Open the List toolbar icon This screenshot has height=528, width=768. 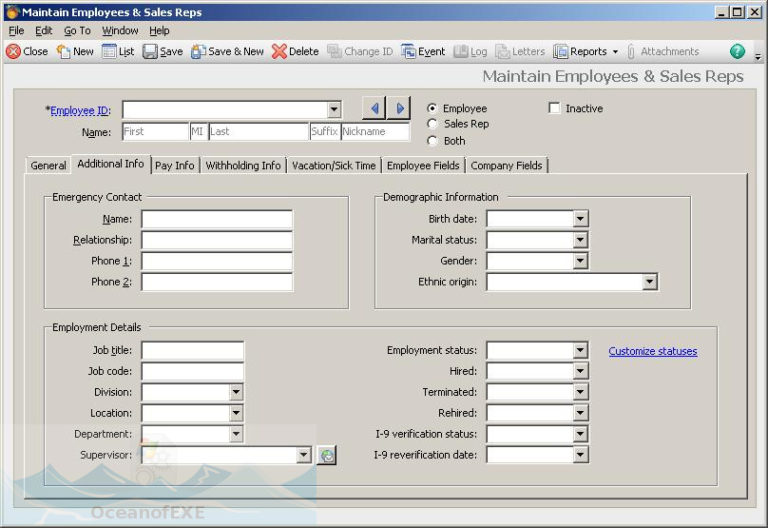pos(109,51)
